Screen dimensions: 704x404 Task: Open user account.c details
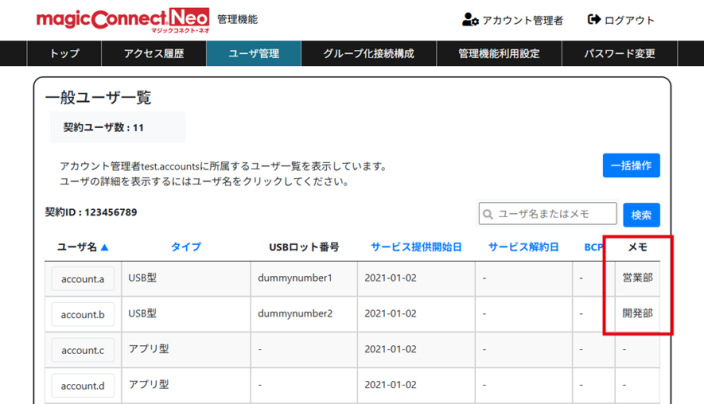(x=83, y=350)
